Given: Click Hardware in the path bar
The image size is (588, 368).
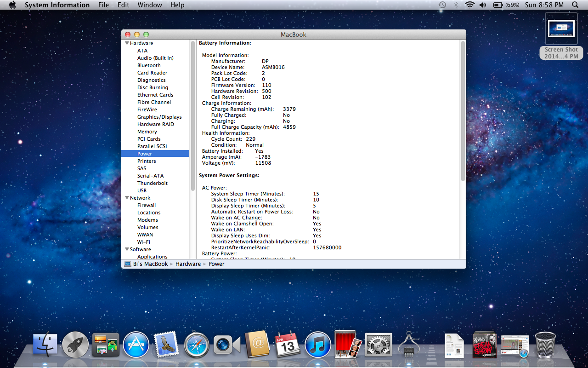Looking at the screenshot, I should coord(188,264).
